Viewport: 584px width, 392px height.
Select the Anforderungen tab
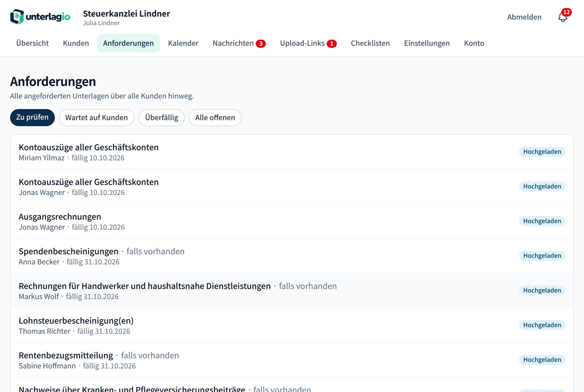click(x=128, y=43)
